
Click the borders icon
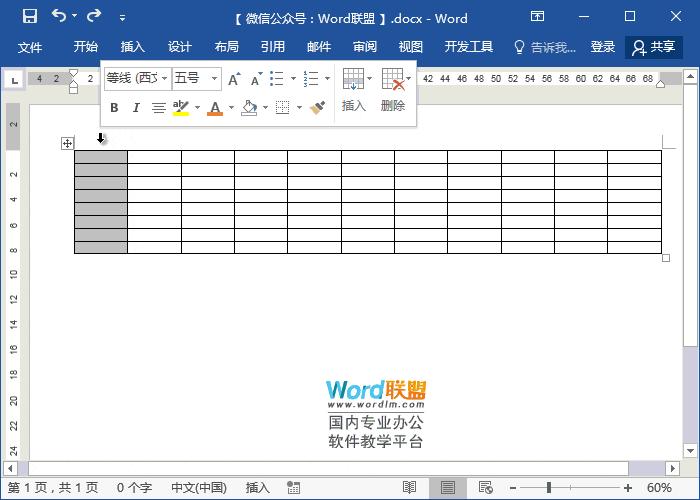click(x=283, y=108)
